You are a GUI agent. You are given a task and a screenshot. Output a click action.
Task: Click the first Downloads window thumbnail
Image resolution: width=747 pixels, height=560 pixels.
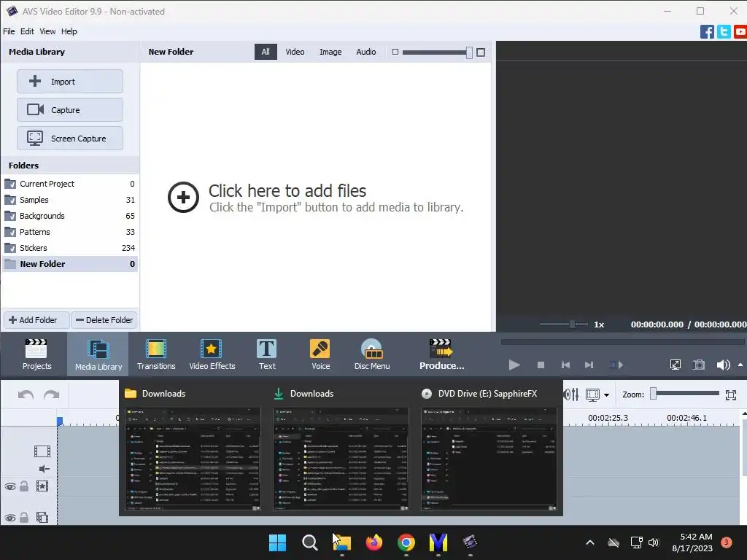pos(193,459)
